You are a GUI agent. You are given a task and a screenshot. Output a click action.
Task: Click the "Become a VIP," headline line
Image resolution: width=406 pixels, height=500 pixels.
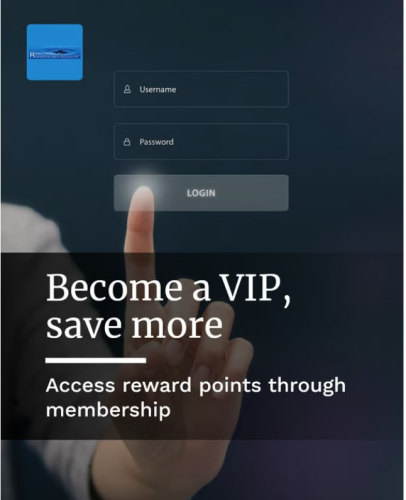pos(169,288)
